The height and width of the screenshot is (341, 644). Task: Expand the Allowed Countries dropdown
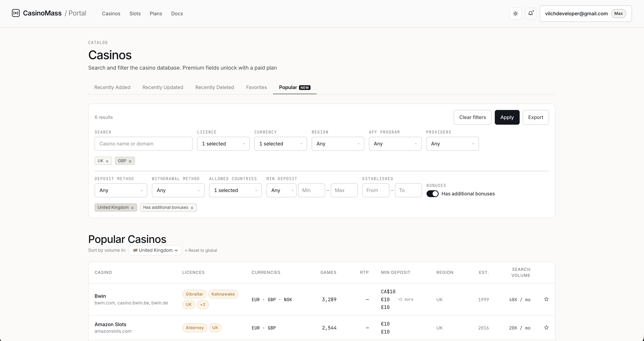[235, 190]
